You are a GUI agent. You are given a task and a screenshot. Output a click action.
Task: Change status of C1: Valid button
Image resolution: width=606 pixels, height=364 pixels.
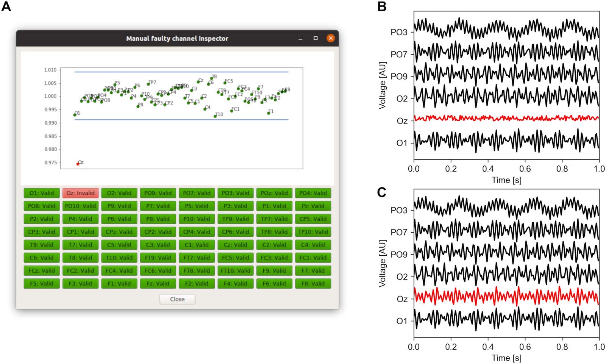(x=197, y=245)
